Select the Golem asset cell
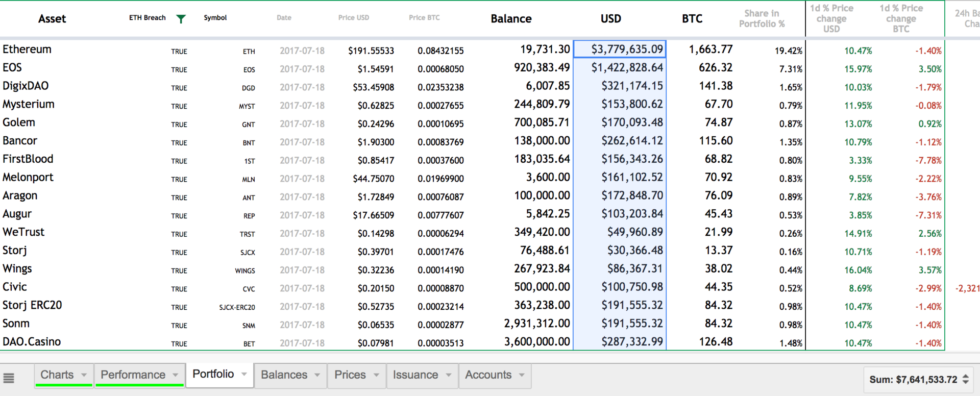This screenshot has width=980, height=396. [x=19, y=122]
